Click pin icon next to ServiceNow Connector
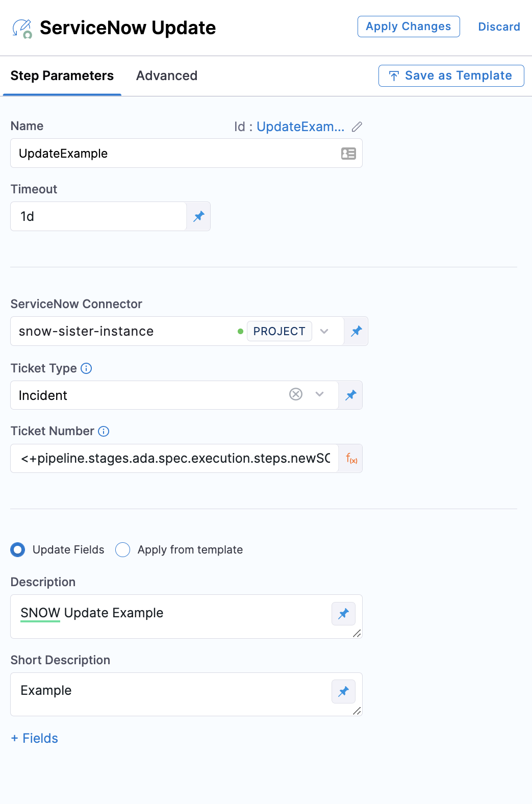Image resolution: width=532 pixels, height=804 pixels. (357, 331)
